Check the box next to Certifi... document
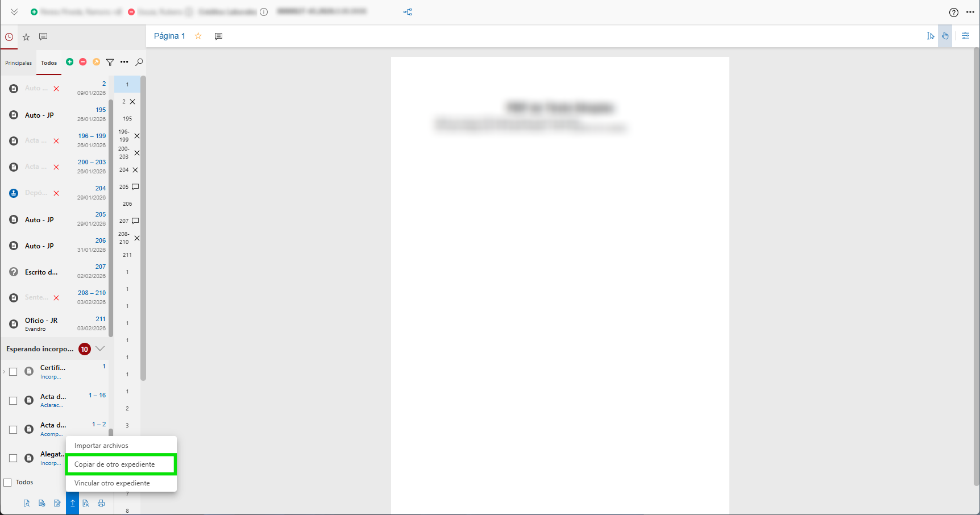980x515 pixels. pos(13,372)
